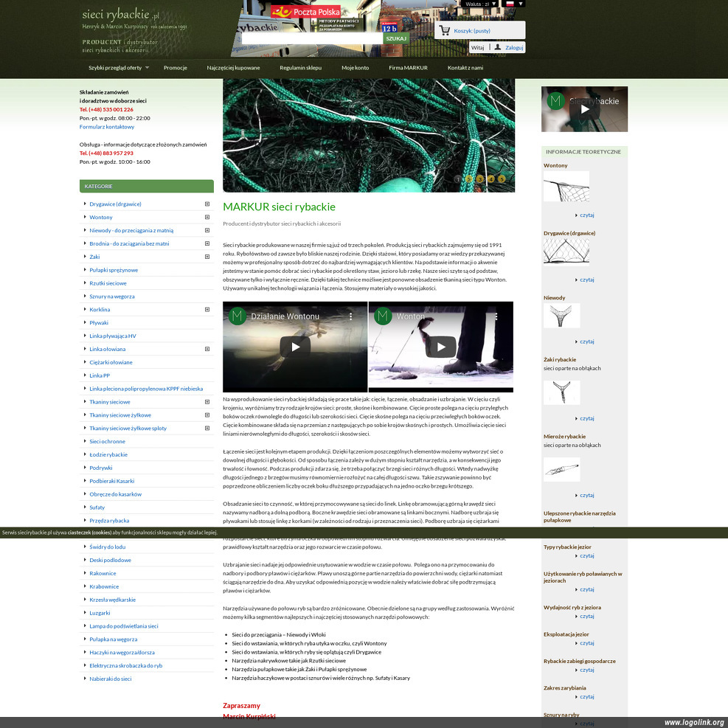The width and height of the screenshot is (728, 728).
Task: Open the Rzutki sieciowe category
Action: tap(108, 283)
